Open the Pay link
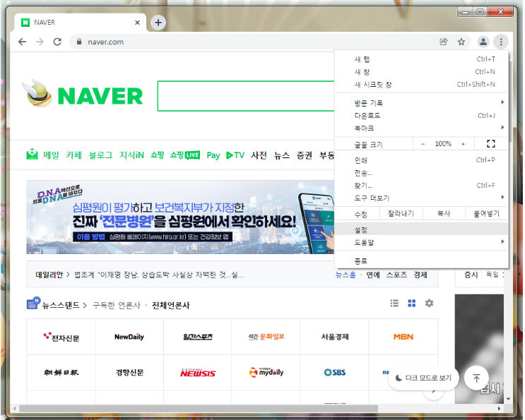 (x=213, y=155)
